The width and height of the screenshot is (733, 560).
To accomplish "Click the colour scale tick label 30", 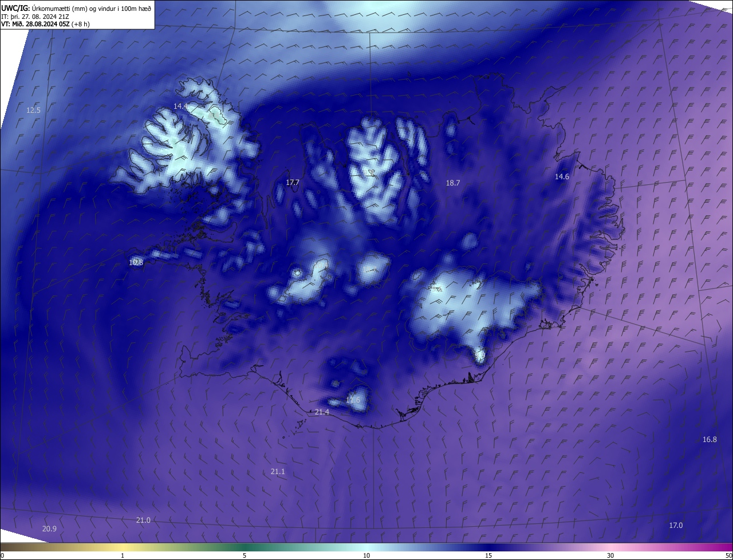I will [610, 555].
